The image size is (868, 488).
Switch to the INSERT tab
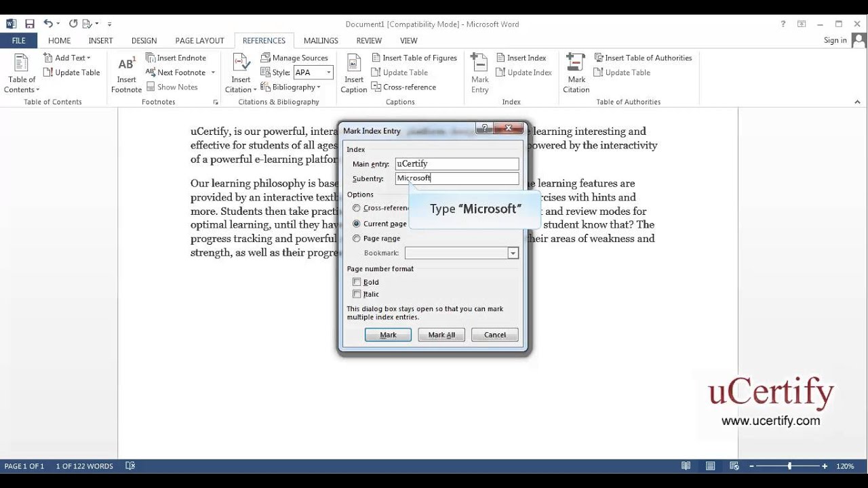pyautogui.click(x=100, y=41)
